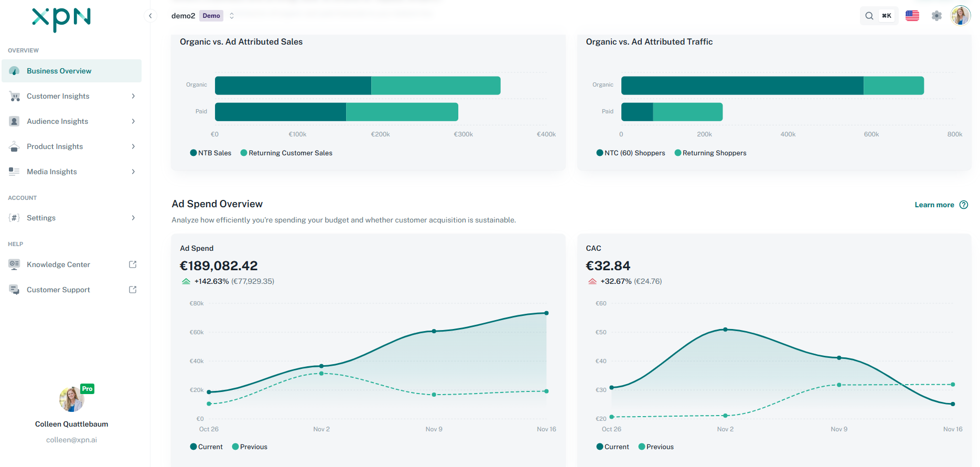Click the Nov 2 current CAC peak point
This screenshot has width=980, height=467.
point(725,330)
